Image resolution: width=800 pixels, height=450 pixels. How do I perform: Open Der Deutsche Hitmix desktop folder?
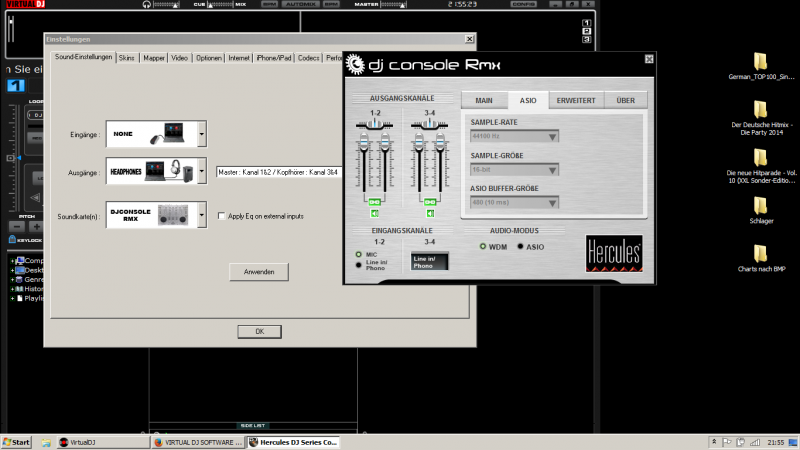pyautogui.click(x=761, y=118)
